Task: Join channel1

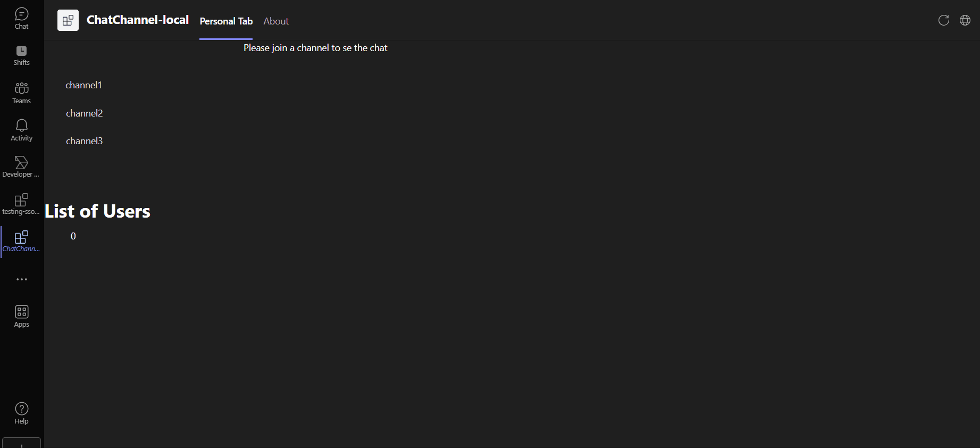Action: pyautogui.click(x=83, y=85)
